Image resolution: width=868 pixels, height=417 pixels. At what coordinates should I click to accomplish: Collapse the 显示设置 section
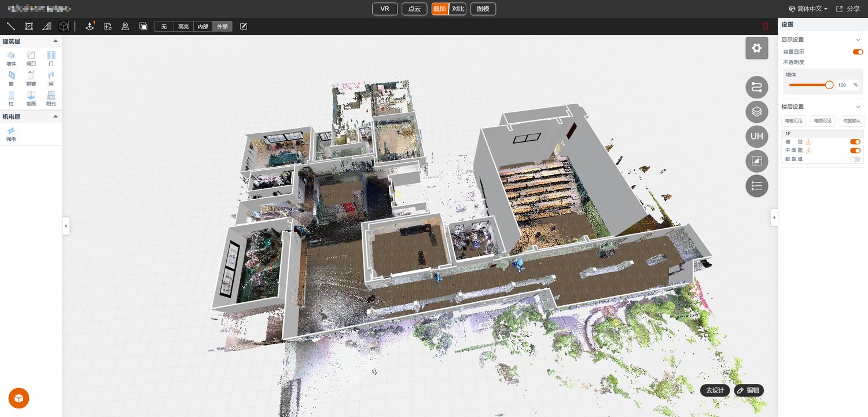tap(858, 39)
